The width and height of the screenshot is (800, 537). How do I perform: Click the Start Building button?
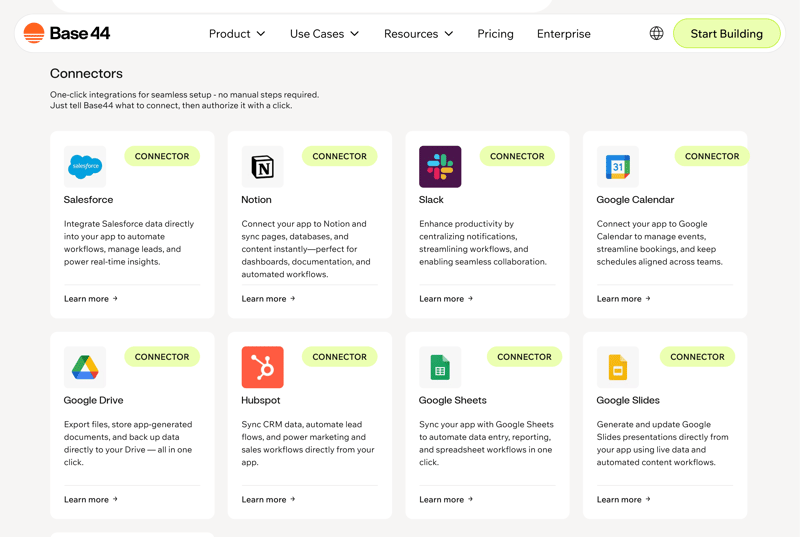tap(726, 34)
